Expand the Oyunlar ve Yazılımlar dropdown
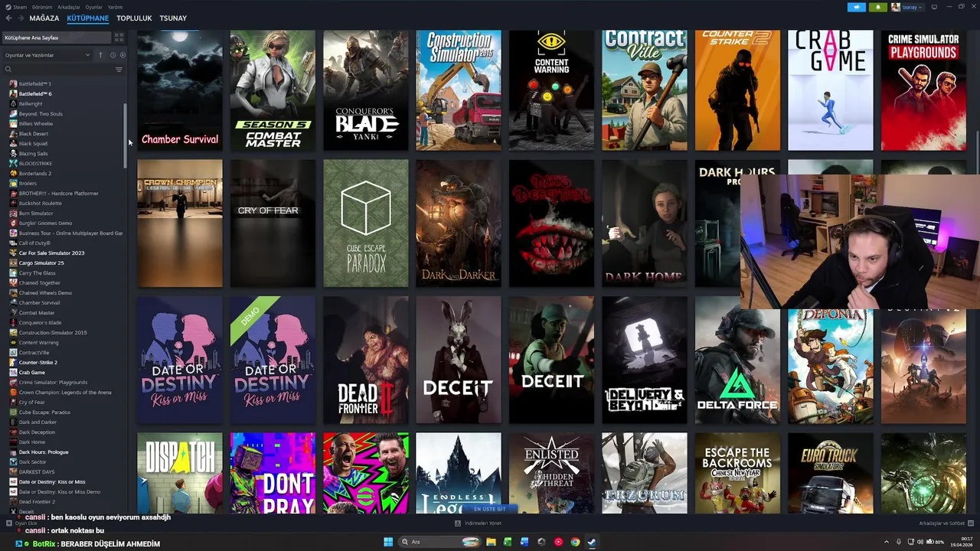980x551 pixels. click(x=47, y=55)
